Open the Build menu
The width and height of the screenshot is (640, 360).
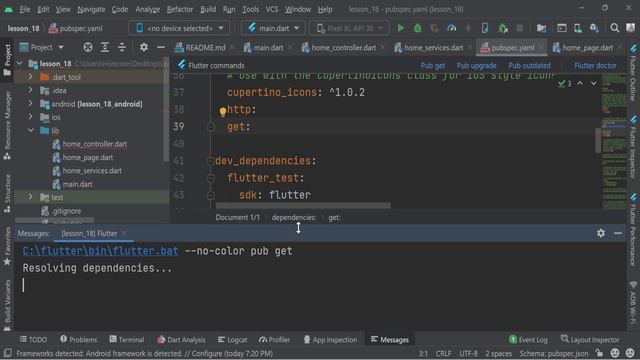pyautogui.click(x=208, y=9)
